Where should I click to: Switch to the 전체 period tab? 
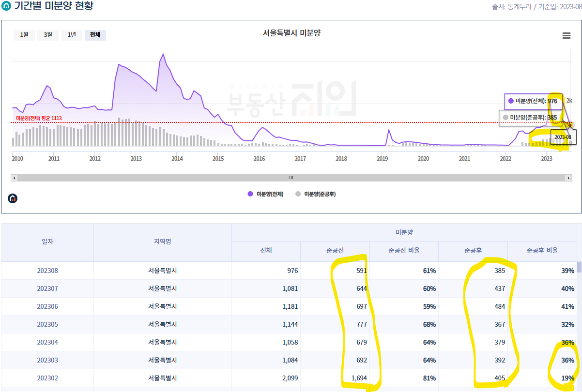(95, 35)
